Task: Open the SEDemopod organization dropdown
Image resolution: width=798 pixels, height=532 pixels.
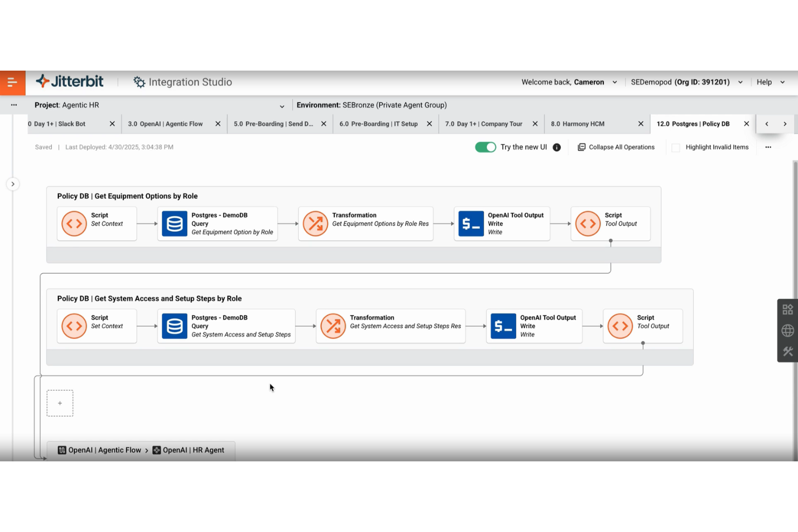Action: (x=740, y=82)
